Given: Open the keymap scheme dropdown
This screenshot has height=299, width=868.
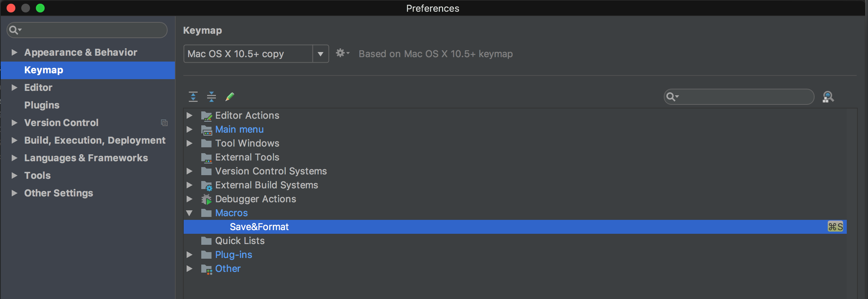Looking at the screenshot, I should point(321,54).
